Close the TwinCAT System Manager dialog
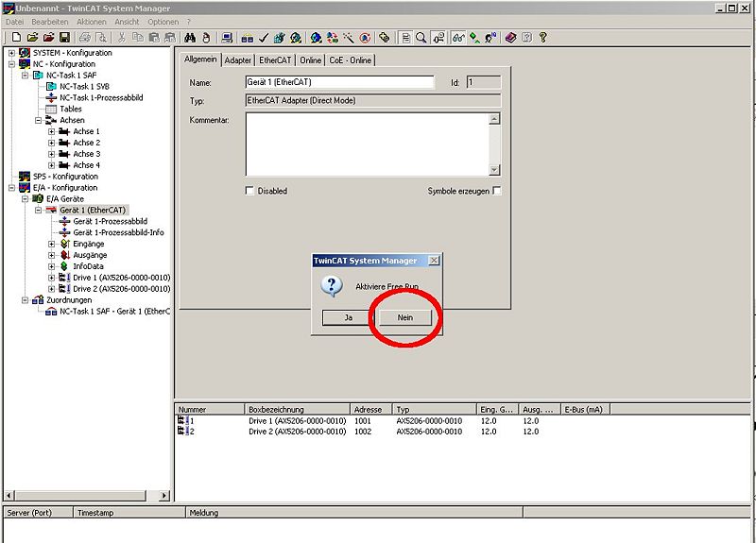Viewport: 756px width, 543px height. click(434, 261)
